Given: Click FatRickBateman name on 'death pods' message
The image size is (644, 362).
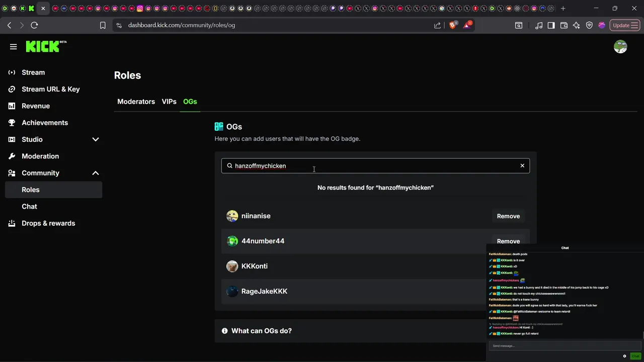Looking at the screenshot, I should pyautogui.click(x=500, y=254).
